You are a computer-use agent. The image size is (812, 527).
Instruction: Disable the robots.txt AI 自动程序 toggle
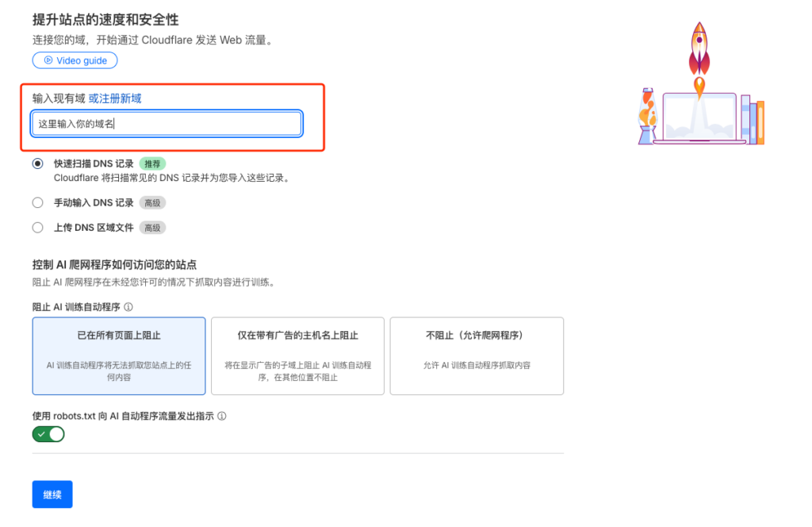[48, 434]
